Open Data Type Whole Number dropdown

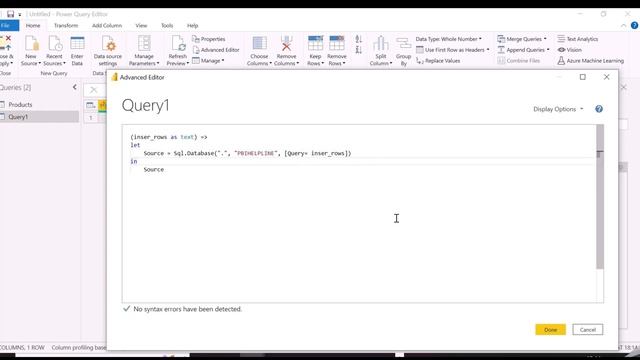448,39
